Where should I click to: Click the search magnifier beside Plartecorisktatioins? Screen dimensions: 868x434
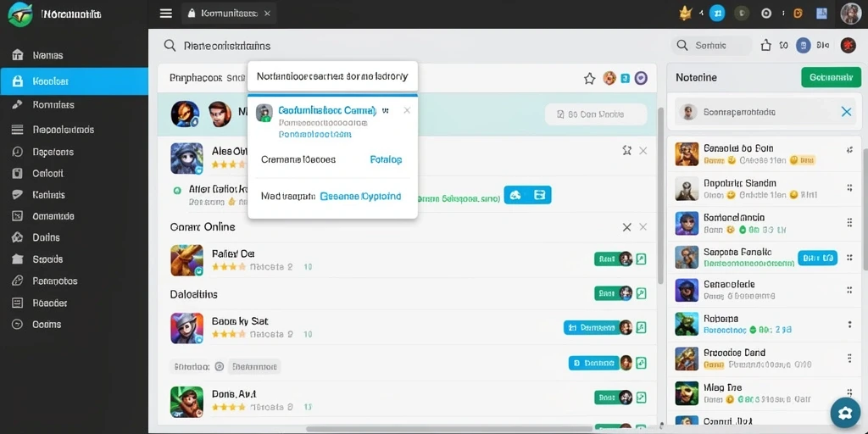pos(170,46)
